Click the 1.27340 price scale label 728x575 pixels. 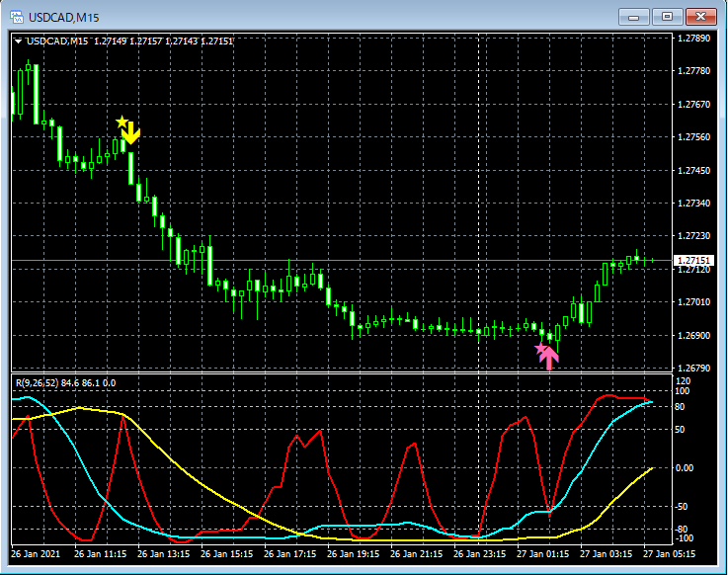pyautogui.click(x=694, y=203)
